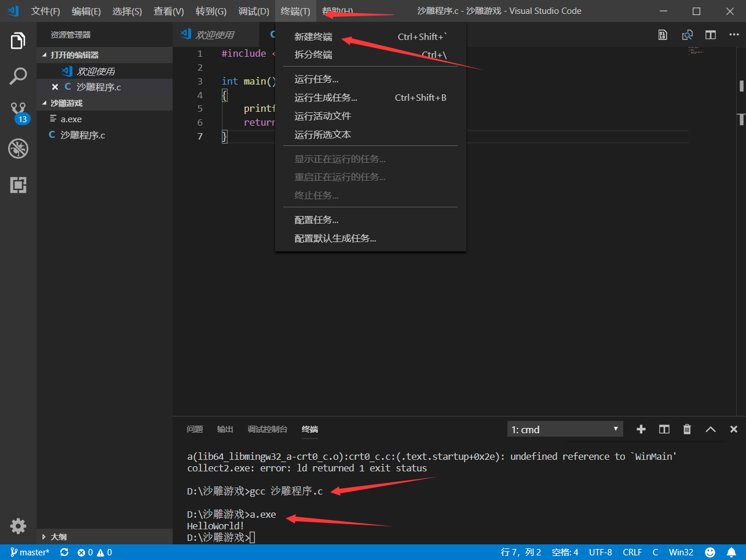Kill terminal with the trash icon

point(687,429)
